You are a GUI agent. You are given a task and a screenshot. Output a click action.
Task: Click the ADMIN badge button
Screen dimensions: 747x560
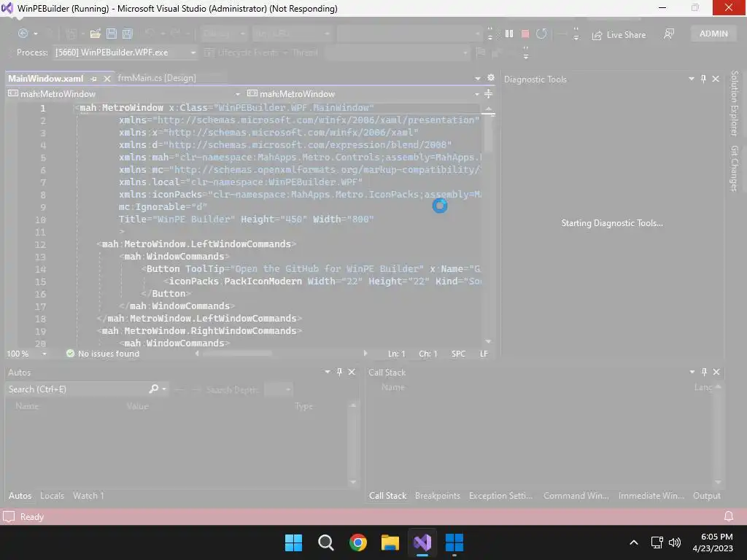713,34
